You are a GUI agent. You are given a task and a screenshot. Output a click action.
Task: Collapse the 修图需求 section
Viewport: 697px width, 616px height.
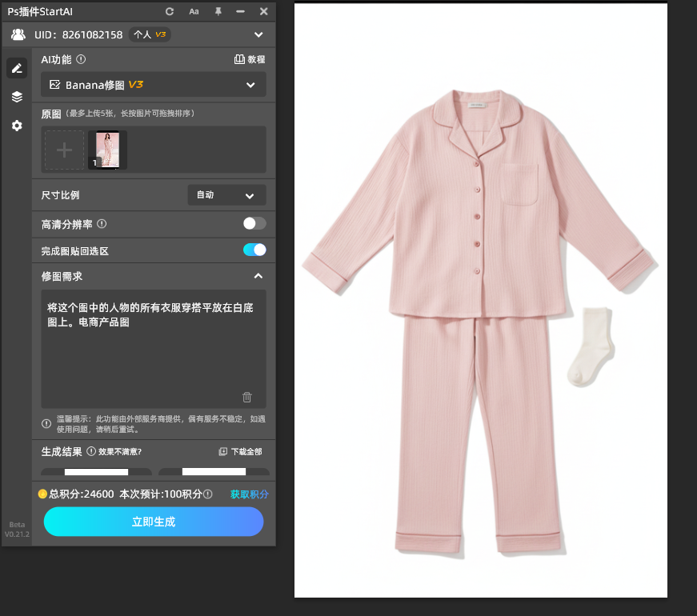coord(258,276)
